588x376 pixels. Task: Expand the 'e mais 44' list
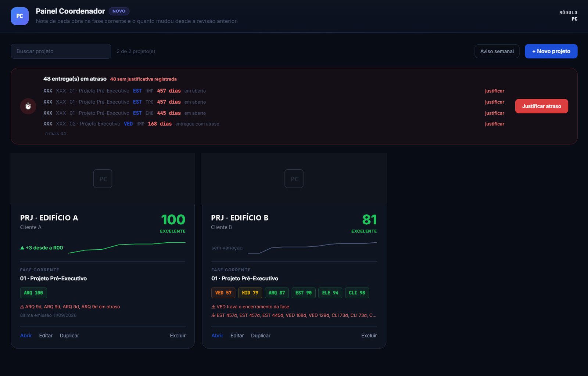[x=55, y=134]
